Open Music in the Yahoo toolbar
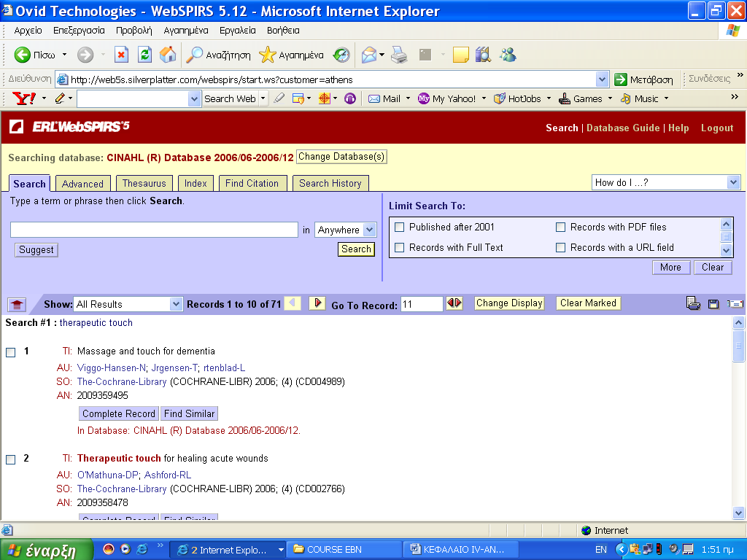 coord(639,98)
